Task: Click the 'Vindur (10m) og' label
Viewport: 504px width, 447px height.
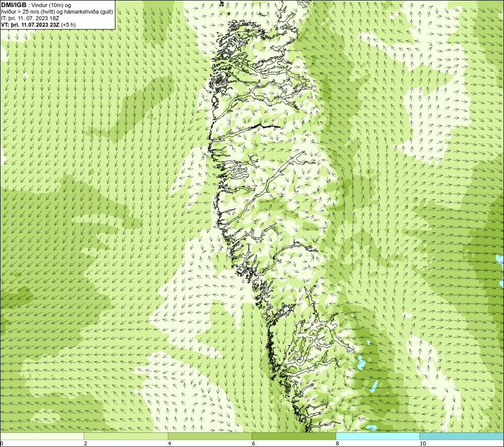Action: pyautogui.click(x=52, y=5)
